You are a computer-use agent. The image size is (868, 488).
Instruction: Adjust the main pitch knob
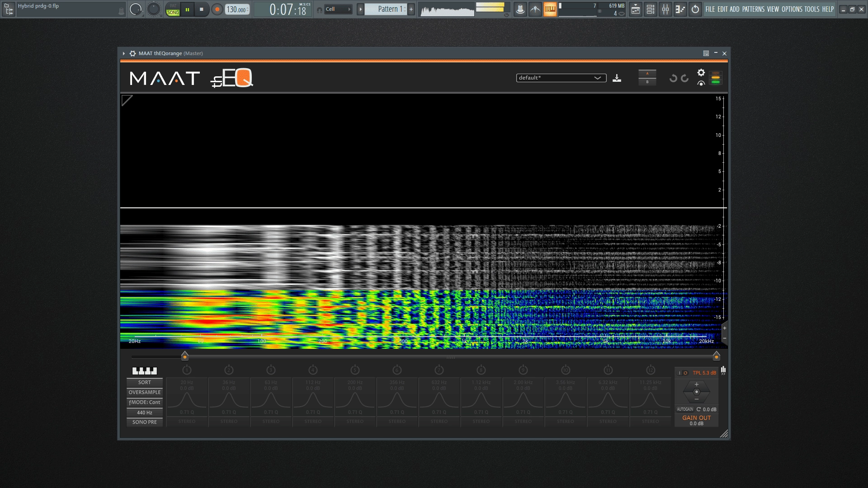(154, 9)
